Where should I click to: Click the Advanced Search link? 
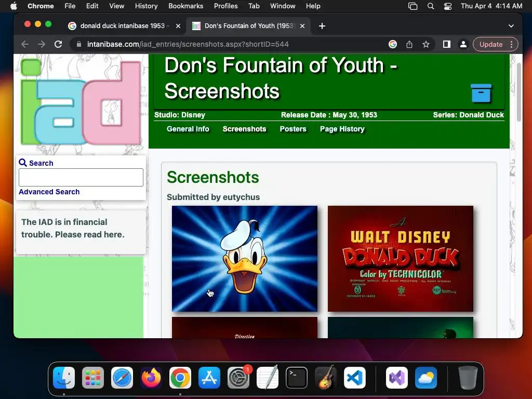(49, 192)
